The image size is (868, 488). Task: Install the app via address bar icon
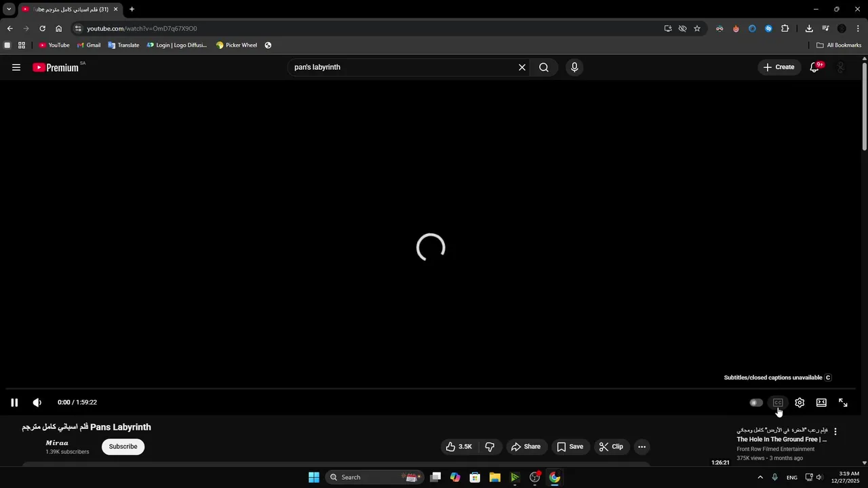[x=668, y=28]
